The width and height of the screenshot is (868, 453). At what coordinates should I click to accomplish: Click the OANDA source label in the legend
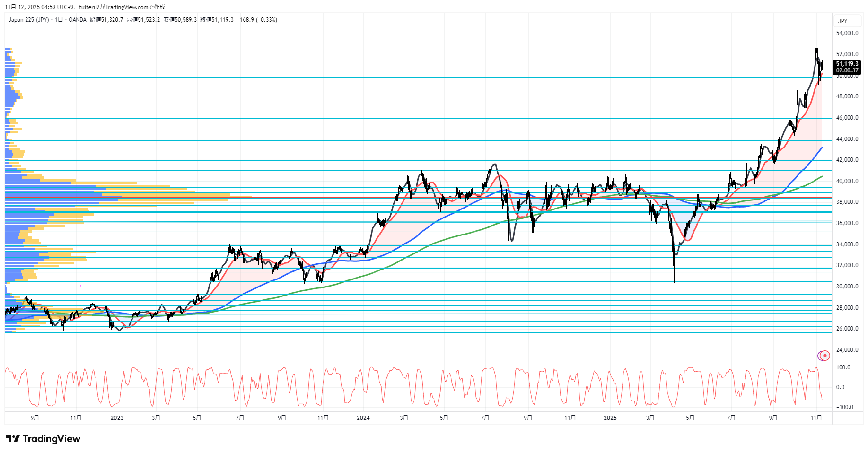[78, 20]
